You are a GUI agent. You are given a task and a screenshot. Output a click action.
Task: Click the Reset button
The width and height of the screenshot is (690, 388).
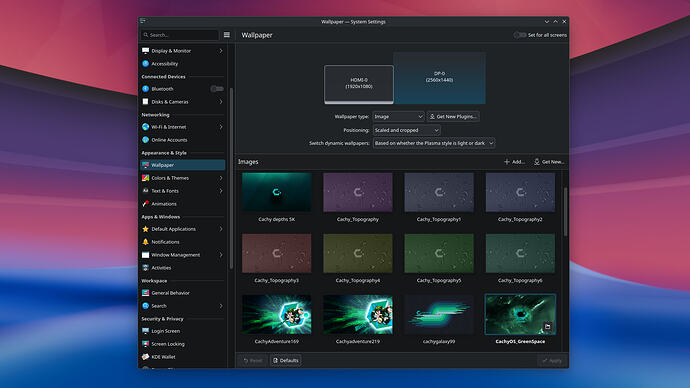click(x=253, y=360)
